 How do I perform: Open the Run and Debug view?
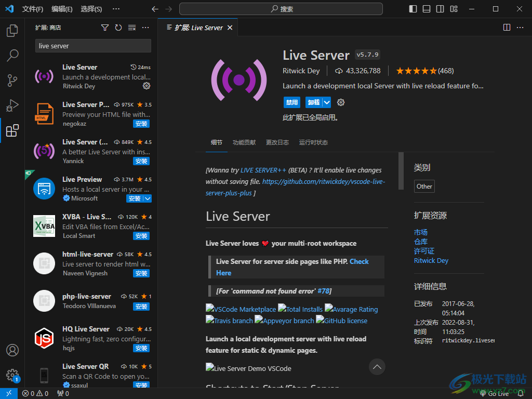pyautogui.click(x=12, y=105)
